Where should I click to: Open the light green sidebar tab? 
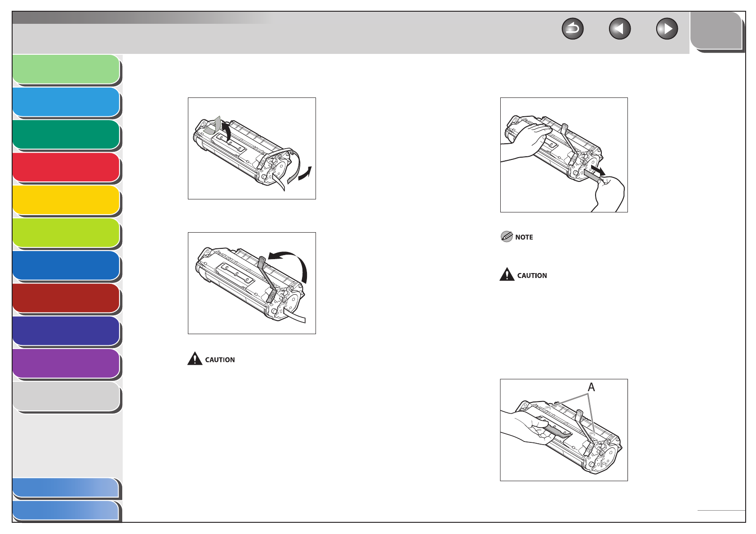tap(66, 70)
